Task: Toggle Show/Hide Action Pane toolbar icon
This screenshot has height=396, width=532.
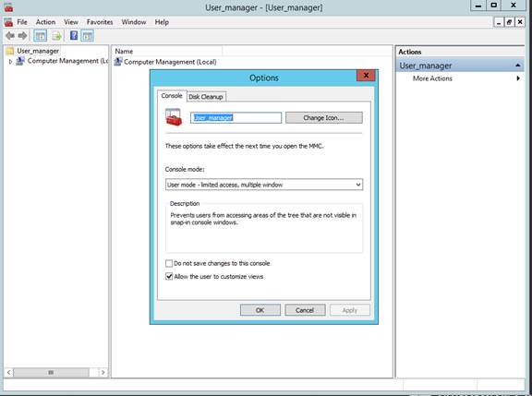Action: 87,36
